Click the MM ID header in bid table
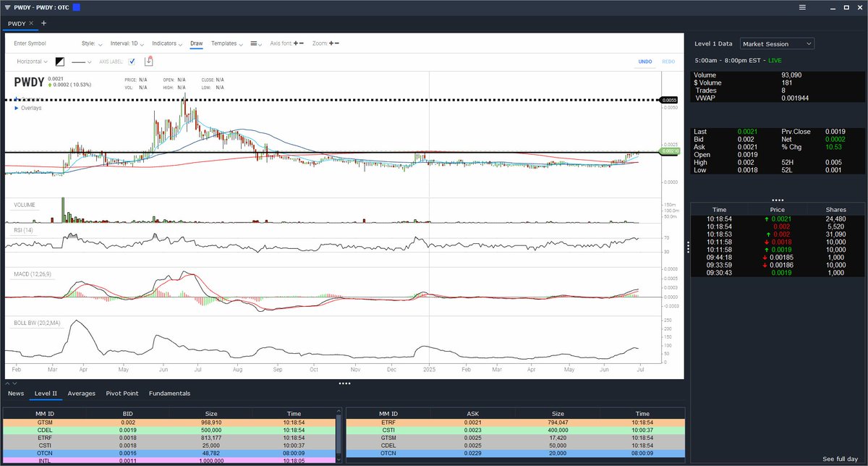Screen dimensions: 868x466 [x=45, y=413]
